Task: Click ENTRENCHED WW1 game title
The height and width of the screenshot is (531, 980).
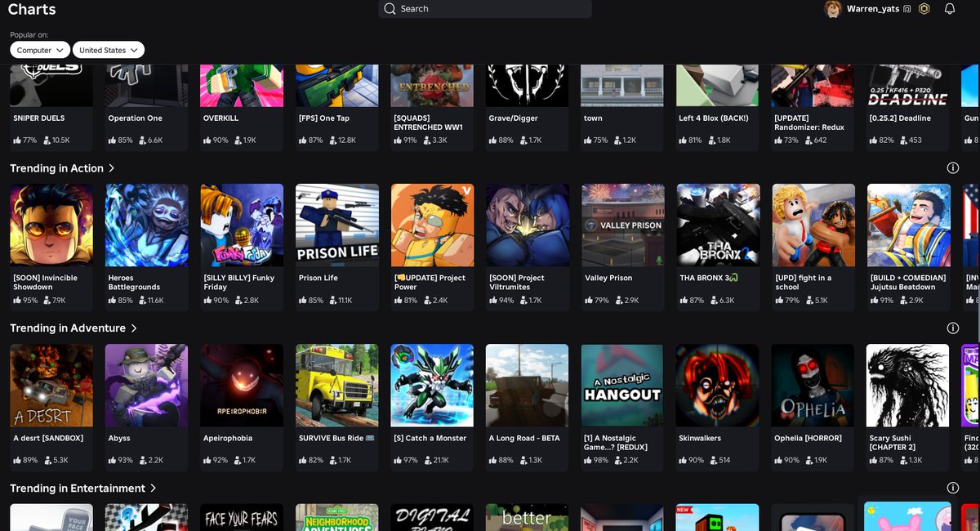Action: pyautogui.click(x=429, y=123)
